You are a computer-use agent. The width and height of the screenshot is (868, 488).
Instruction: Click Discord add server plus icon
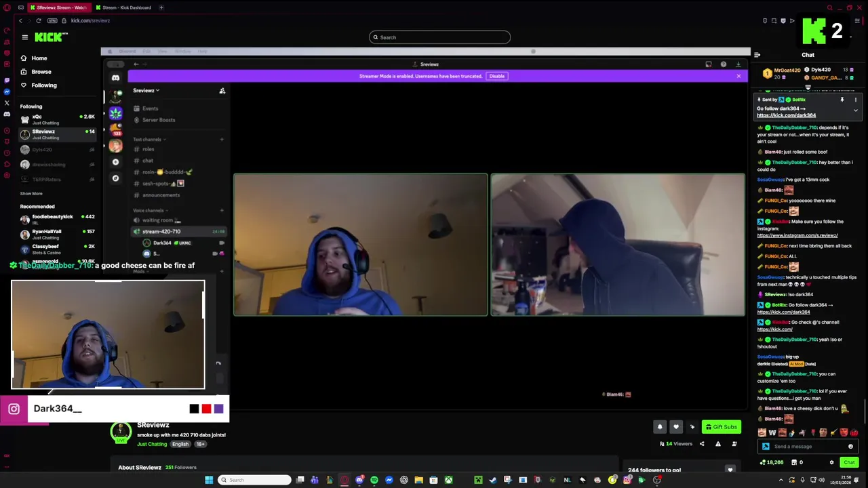pyautogui.click(x=115, y=162)
